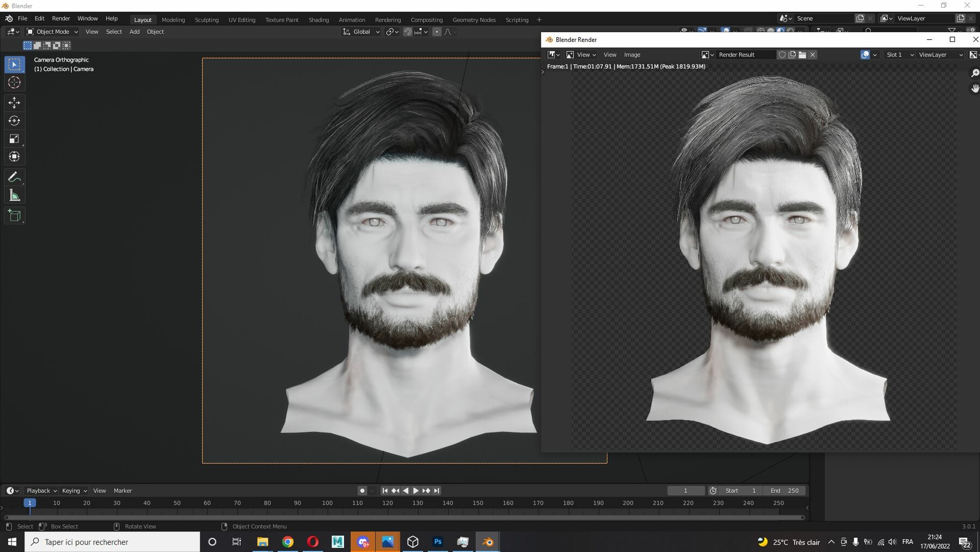
Task: Click the pan hand icon in render window
Action: tap(975, 88)
